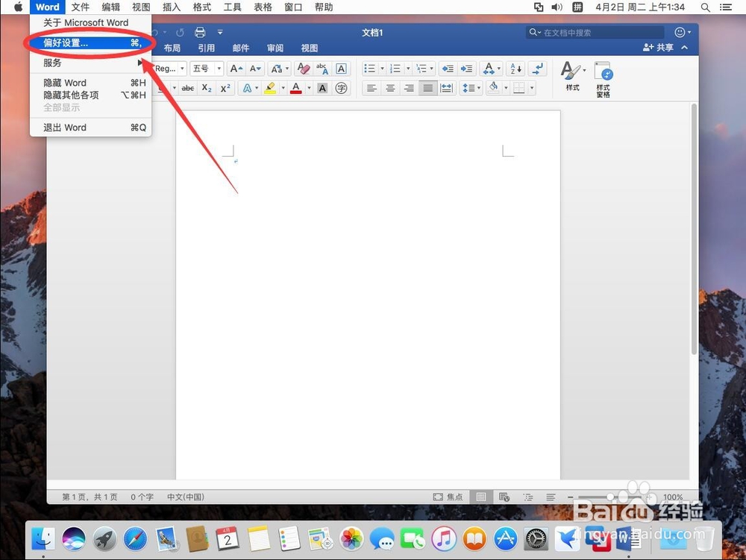Click the Shading paint bucket icon
The width and height of the screenshot is (746, 560).
494,87
